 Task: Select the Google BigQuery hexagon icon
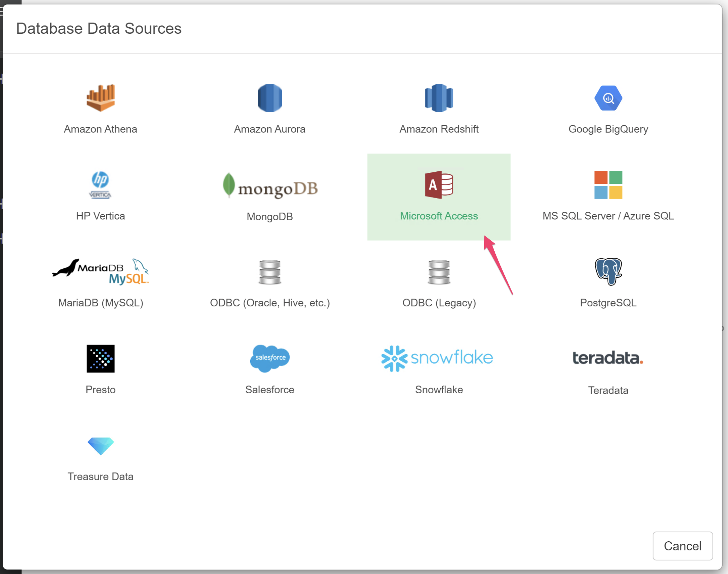(608, 98)
